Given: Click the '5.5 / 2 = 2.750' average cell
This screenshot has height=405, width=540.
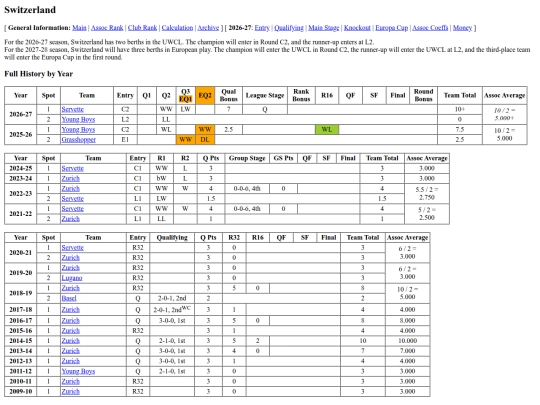Looking at the screenshot, I should [x=427, y=194].
